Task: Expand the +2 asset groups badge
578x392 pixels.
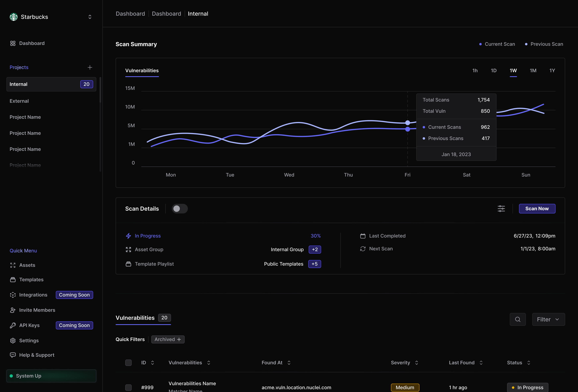Action: point(315,250)
